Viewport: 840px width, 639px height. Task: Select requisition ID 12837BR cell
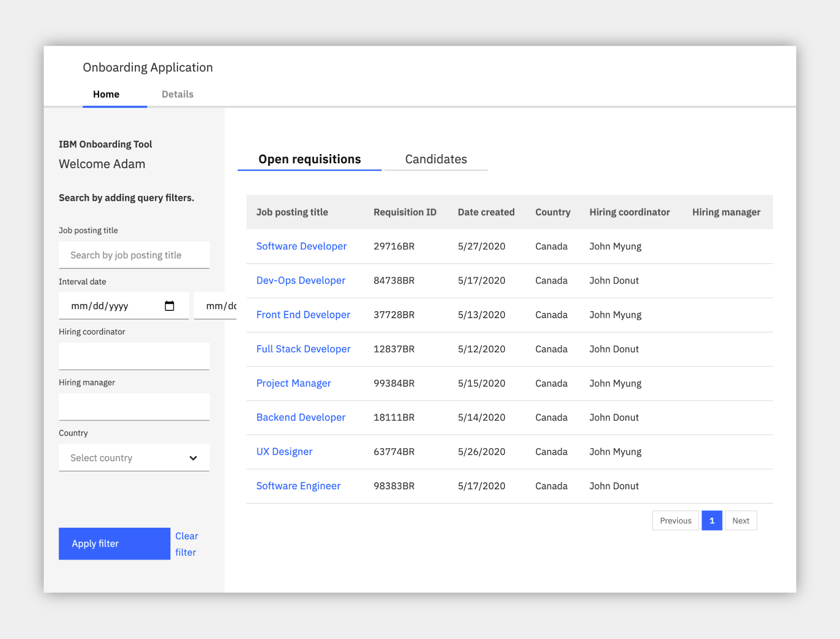point(394,349)
